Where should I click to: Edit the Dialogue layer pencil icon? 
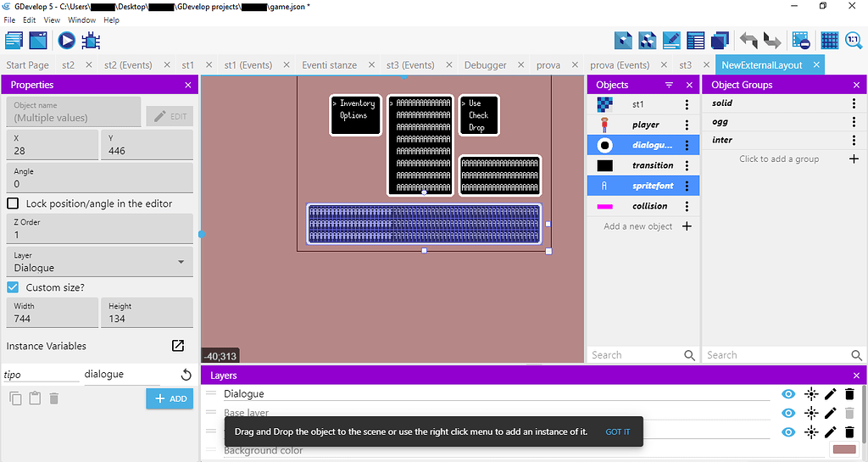coord(831,394)
